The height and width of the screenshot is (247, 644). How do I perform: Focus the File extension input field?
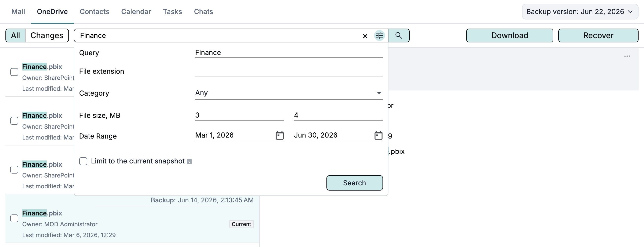pos(289,71)
